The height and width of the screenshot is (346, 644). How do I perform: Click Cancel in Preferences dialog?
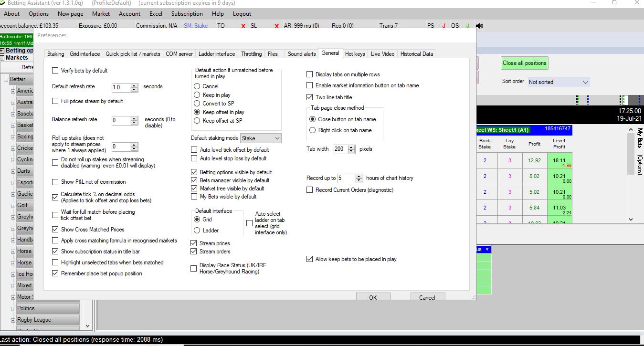pyautogui.click(x=427, y=297)
